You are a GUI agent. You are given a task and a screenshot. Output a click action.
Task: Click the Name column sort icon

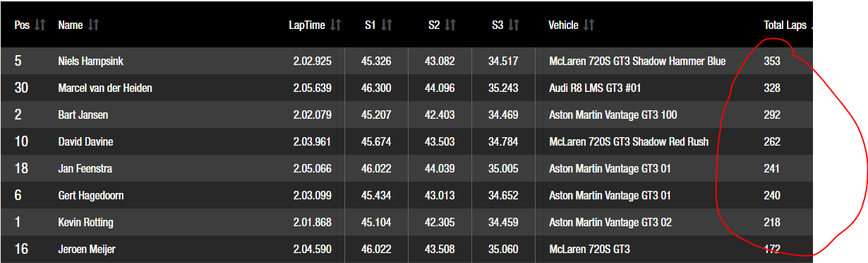point(93,25)
